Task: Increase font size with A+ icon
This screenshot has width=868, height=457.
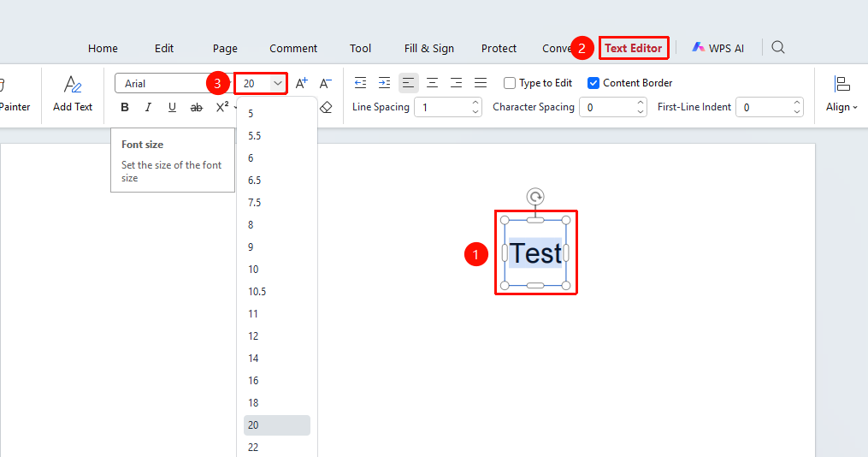Action: pos(301,84)
